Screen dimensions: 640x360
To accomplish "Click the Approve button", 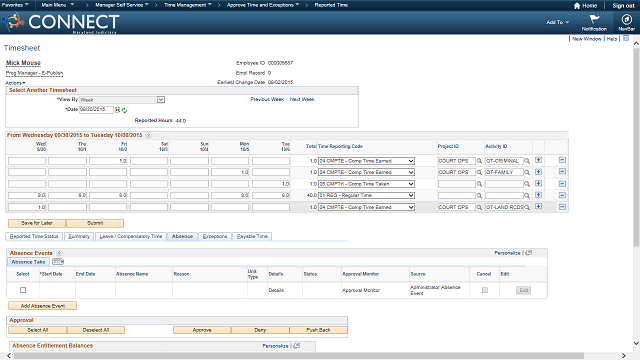I will [x=202, y=330].
